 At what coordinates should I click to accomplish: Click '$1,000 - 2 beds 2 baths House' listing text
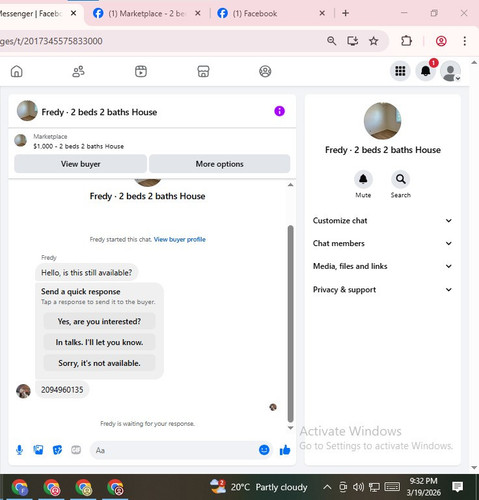(x=79, y=146)
